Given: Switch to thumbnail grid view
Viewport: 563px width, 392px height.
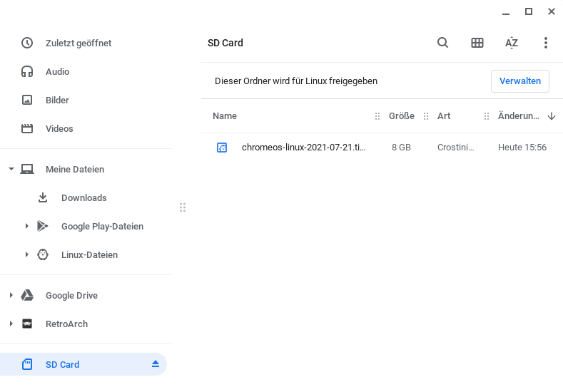Looking at the screenshot, I should coord(477,43).
